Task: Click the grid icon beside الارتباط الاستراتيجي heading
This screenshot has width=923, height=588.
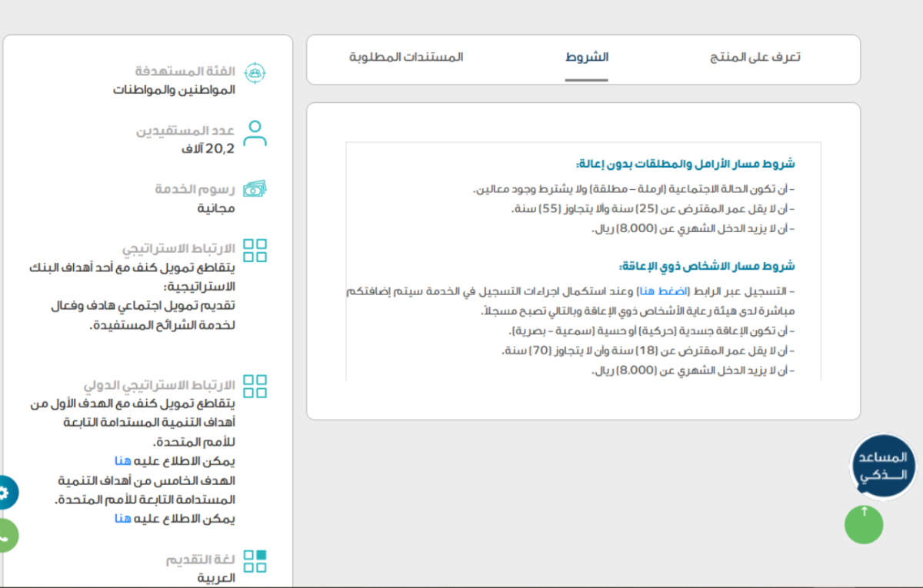Action: [255, 251]
